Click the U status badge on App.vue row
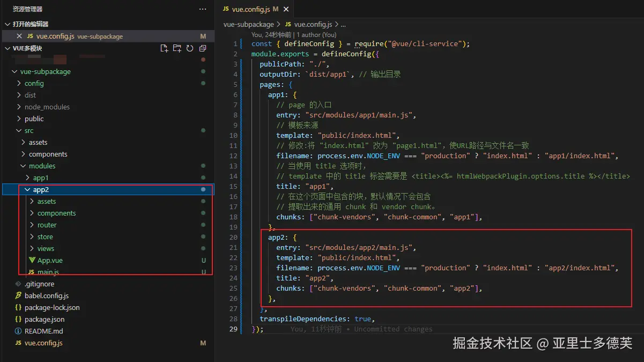Viewport: 644px width, 362px height. (x=204, y=260)
